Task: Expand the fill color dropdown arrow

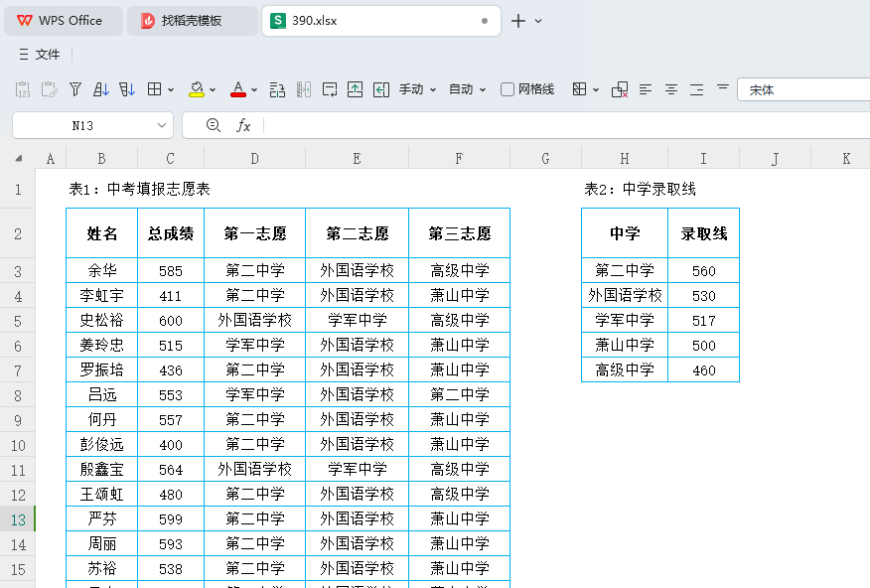Action: click(213, 89)
